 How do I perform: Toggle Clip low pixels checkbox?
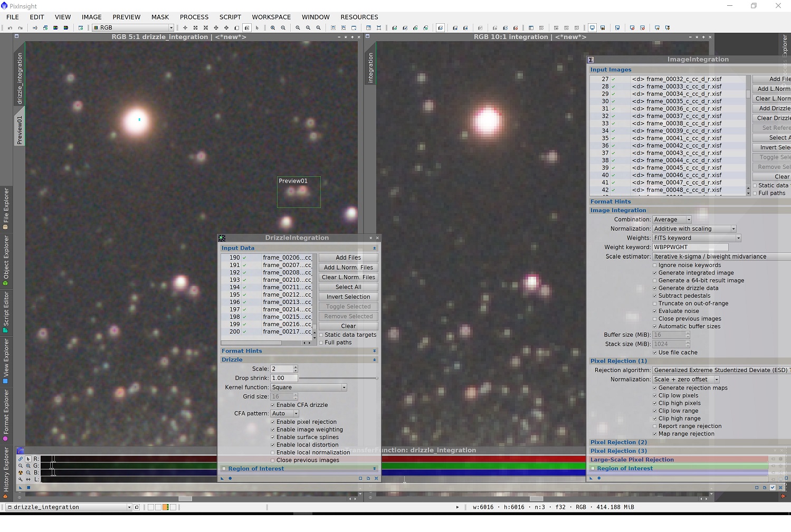(655, 396)
